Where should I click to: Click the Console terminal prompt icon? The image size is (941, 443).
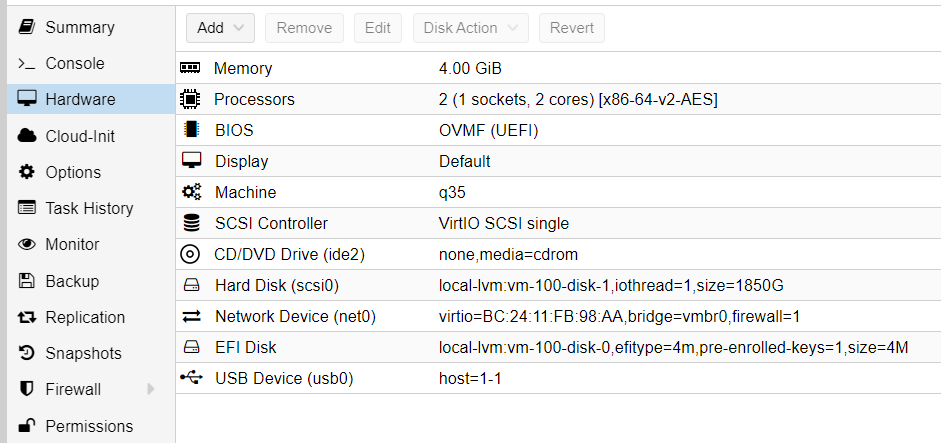(x=26, y=64)
